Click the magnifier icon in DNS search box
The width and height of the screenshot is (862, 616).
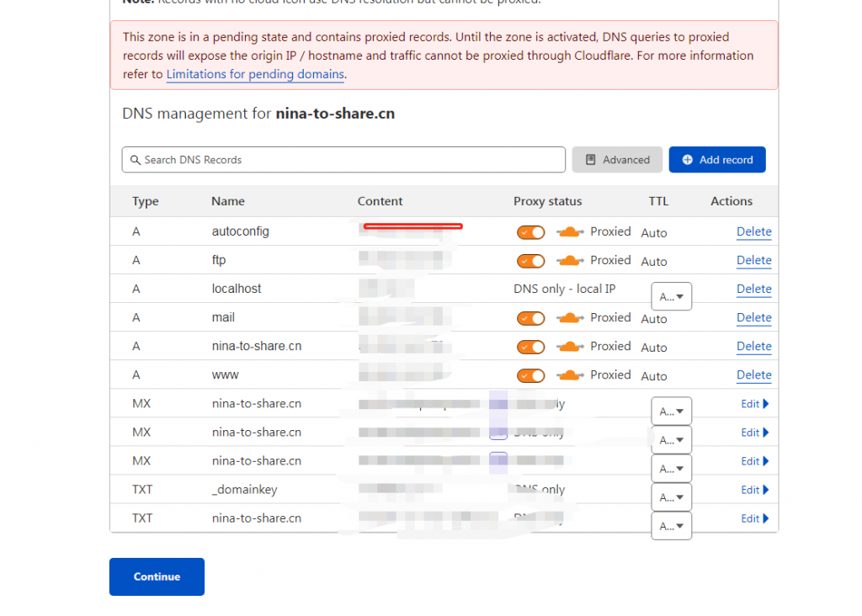coord(135,160)
